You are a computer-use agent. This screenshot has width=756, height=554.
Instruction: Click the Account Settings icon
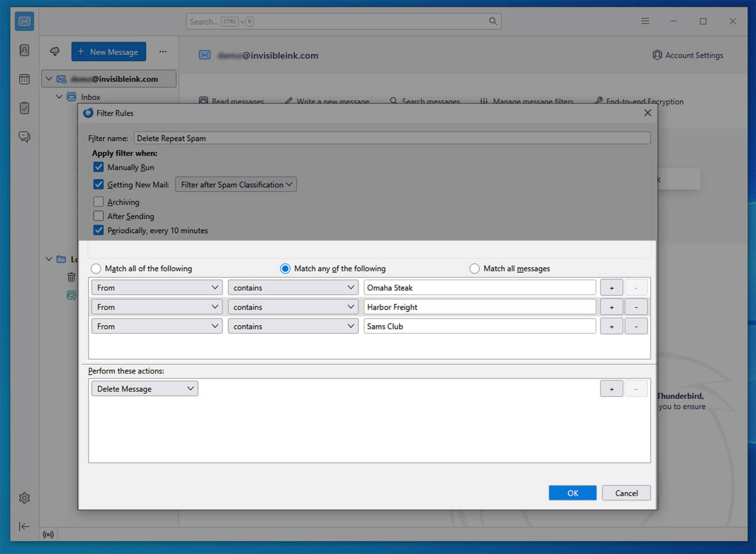657,55
